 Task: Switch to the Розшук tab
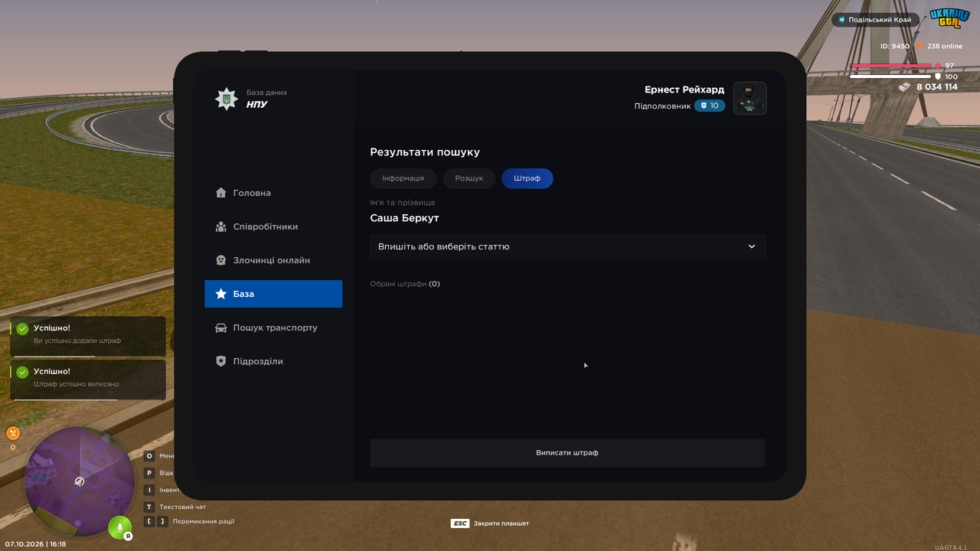469,178
